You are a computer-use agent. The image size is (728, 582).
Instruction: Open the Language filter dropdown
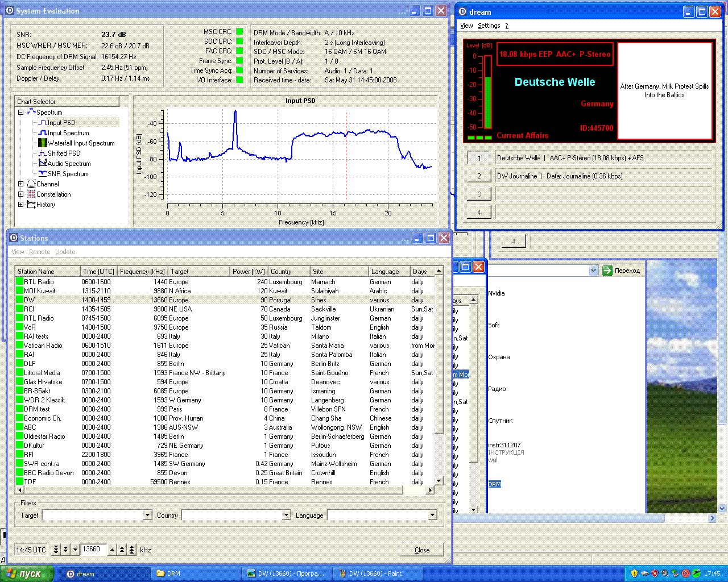pos(432,516)
